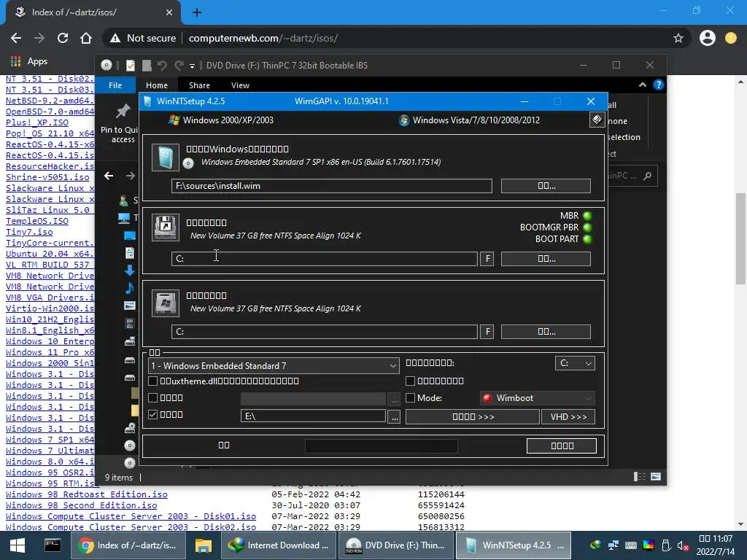Screen dimensions: 747x560
Task: Click the MBR green status light
Action: [587, 216]
